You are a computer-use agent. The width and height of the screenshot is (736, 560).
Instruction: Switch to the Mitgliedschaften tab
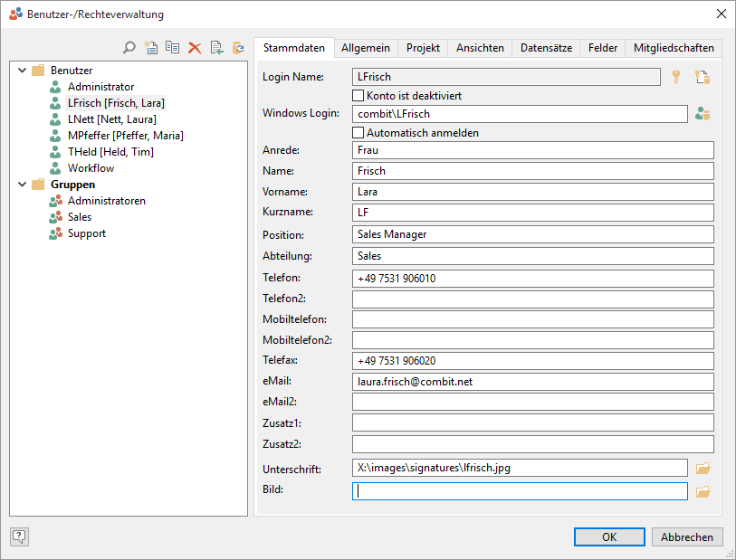coord(673,48)
